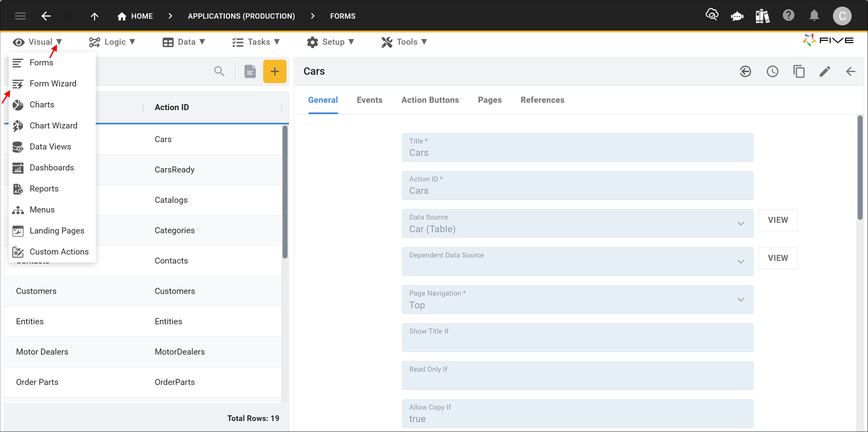Viewport: 868px width, 432px height.
Task: Click the search magnifier in list panel
Action: tap(219, 71)
